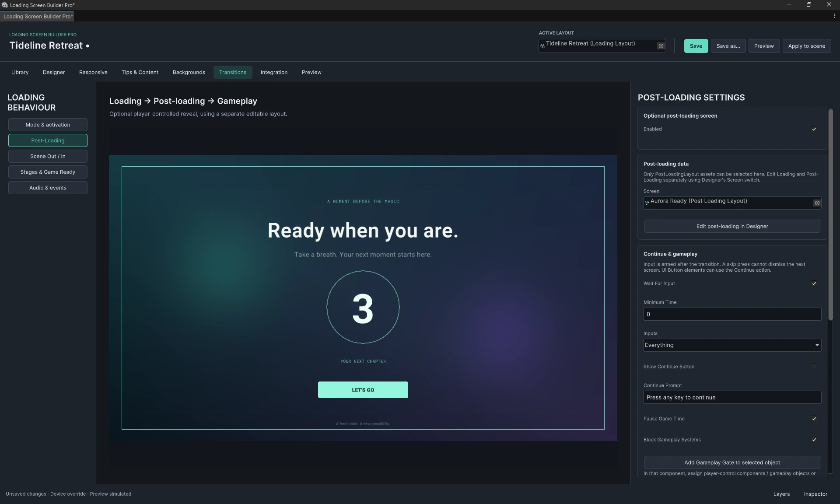This screenshot has height=504, width=840.
Task: Click Add Gameplay Gate to selected object
Action: [x=732, y=462]
